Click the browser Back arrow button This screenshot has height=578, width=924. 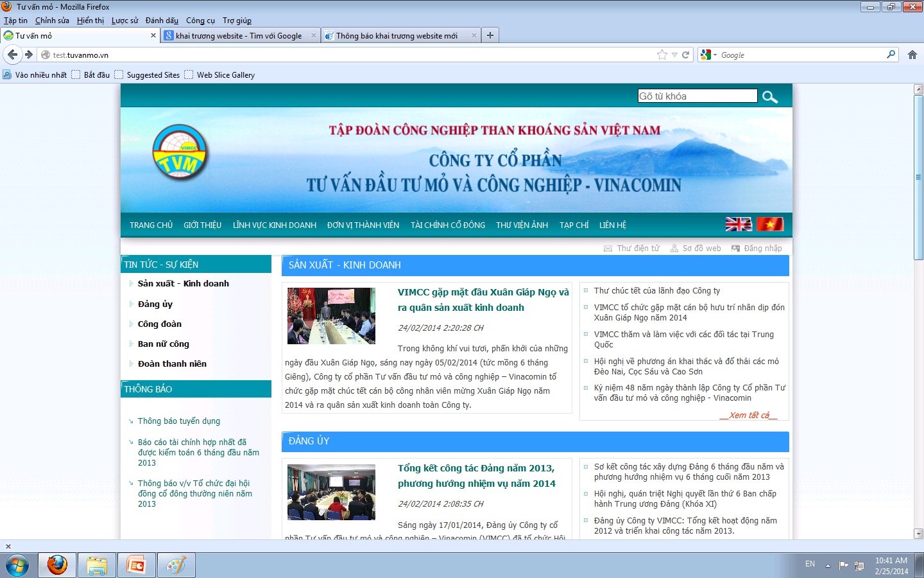(12, 55)
